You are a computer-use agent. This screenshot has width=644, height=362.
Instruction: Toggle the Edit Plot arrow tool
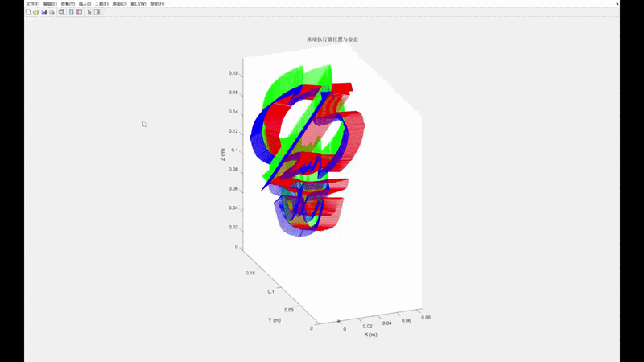click(89, 12)
